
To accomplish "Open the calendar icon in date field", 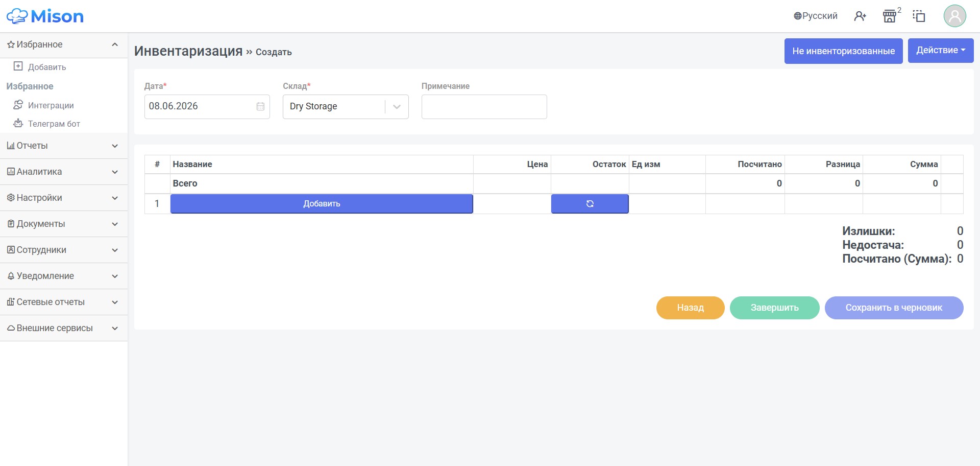I will (260, 106).
